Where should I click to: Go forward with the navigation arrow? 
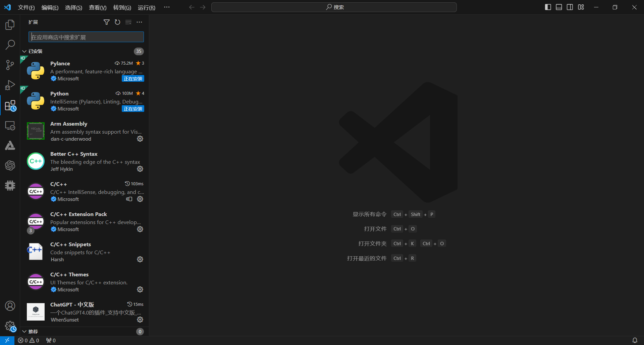tap(203, 7)
